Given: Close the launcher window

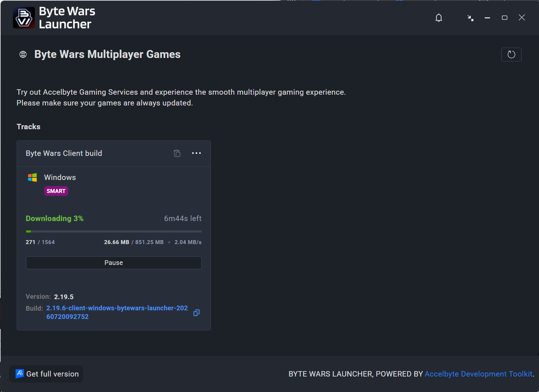Looking at the screenshot, I should coord(522,18).
